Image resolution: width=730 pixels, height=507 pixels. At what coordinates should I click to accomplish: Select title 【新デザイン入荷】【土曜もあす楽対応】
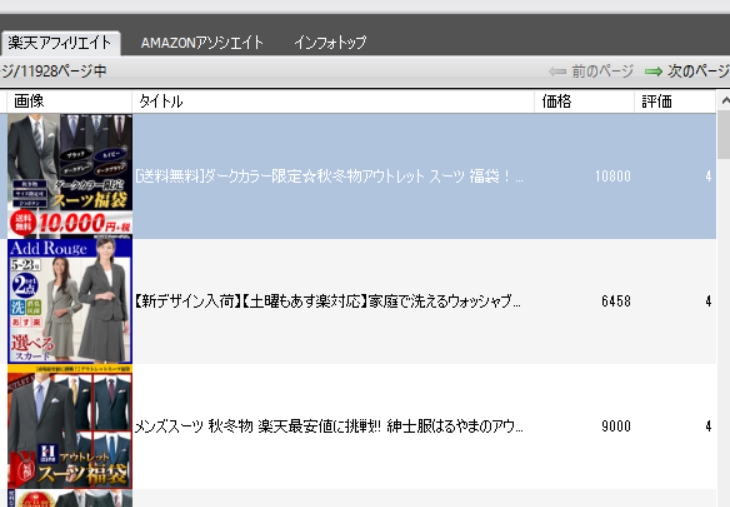(327, 301)
